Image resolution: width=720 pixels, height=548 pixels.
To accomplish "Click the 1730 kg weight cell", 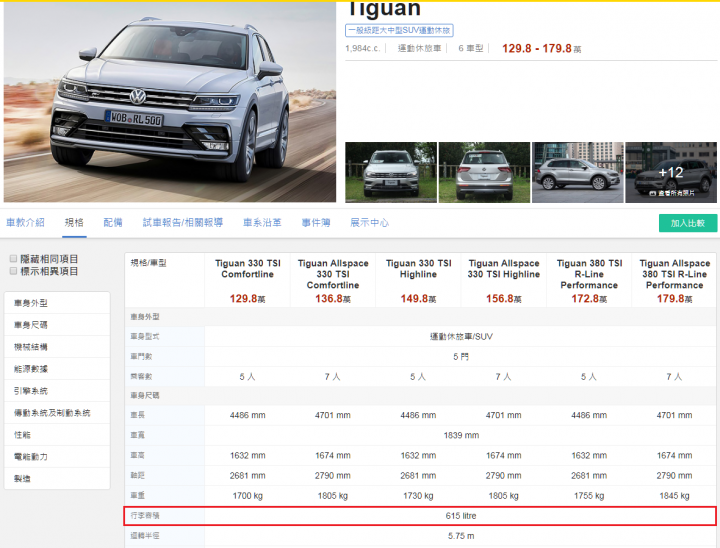I will click(418, 496).
